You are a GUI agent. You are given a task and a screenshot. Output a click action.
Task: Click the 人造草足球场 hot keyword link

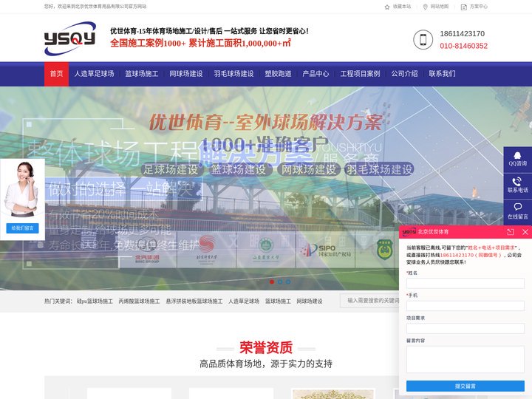(244, 301)
